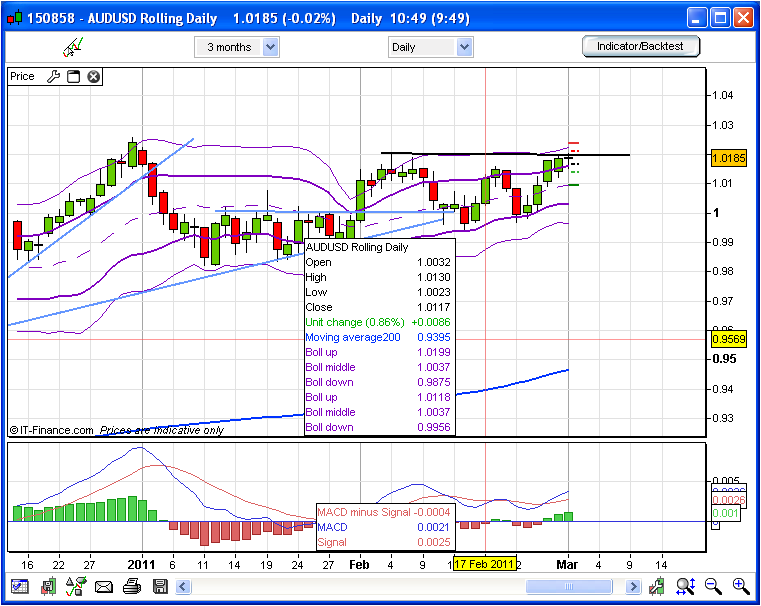Click the 'Unit change (0.86%)' row
Image resolution: width=761 pixels, height=606 pixels.
click(378, 322)
